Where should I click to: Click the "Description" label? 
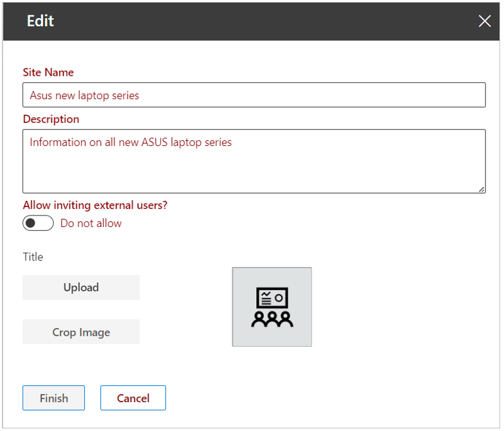(51, 119)
